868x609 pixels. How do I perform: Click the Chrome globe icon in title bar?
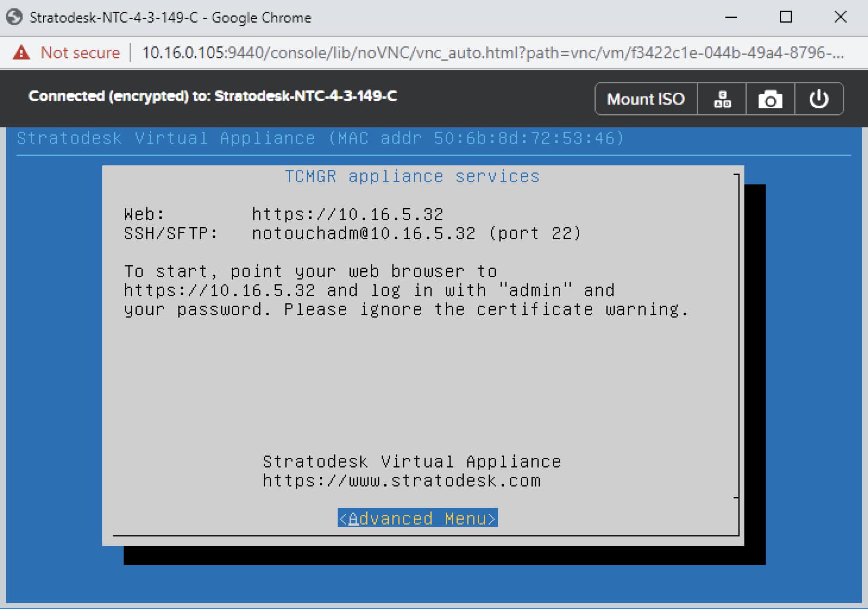[14, 17]
